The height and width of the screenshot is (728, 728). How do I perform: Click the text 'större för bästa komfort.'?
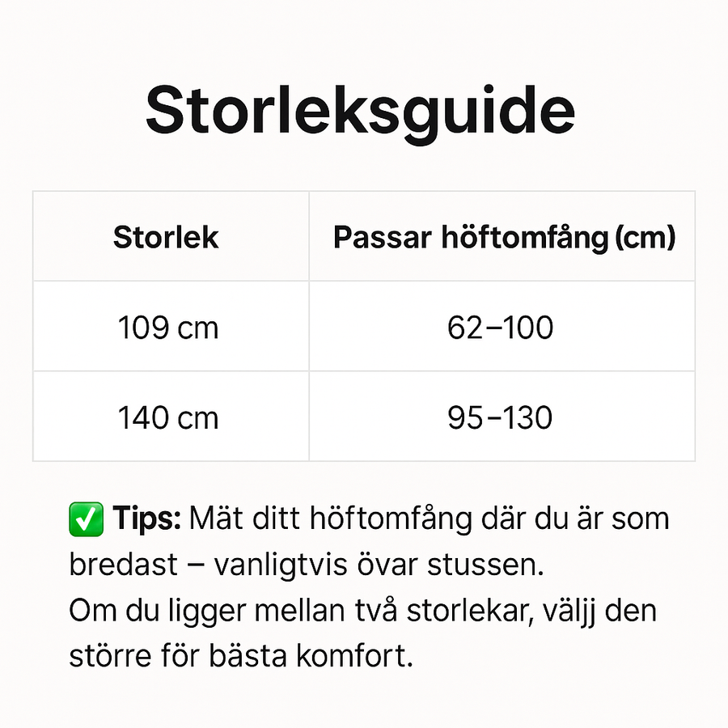click(x=241, y=657)
